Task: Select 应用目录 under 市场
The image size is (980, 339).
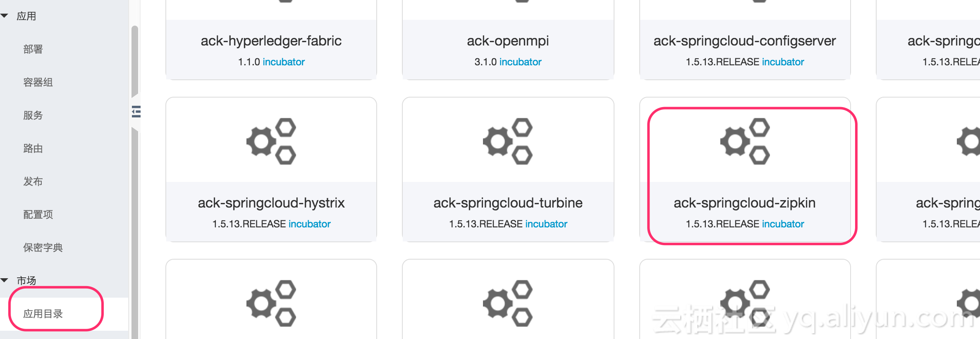Action: pos(43,314)
